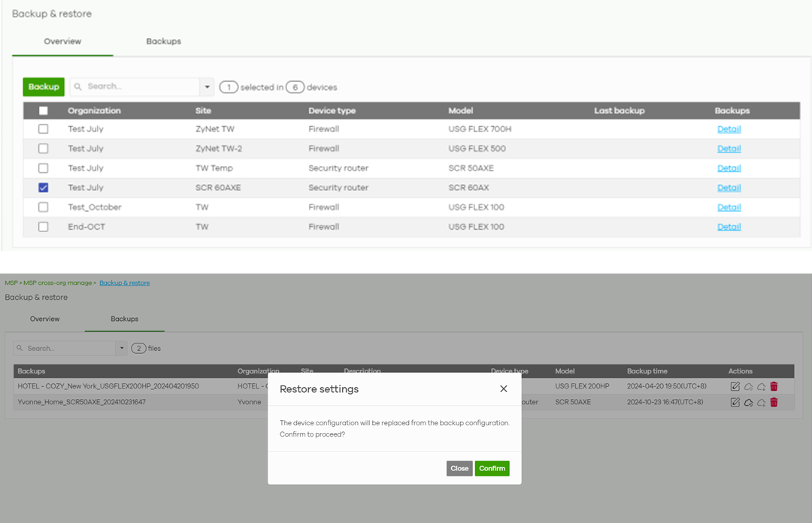Focus the Search field above files list
The image size is (812, 523).
(x=65, y=348)
